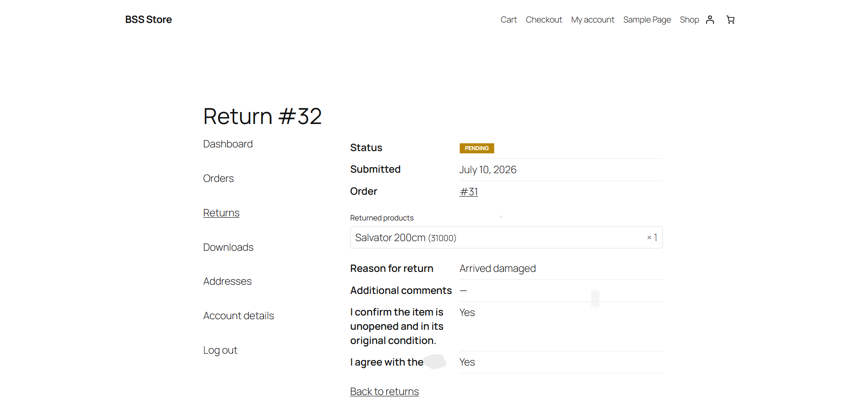The height and width of the screenshot is (417, 868).
Task: Click the Reason for return label
Action: click(392, 268)
